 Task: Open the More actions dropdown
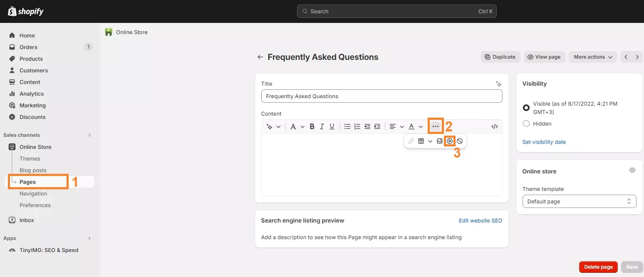coord(592,57)
